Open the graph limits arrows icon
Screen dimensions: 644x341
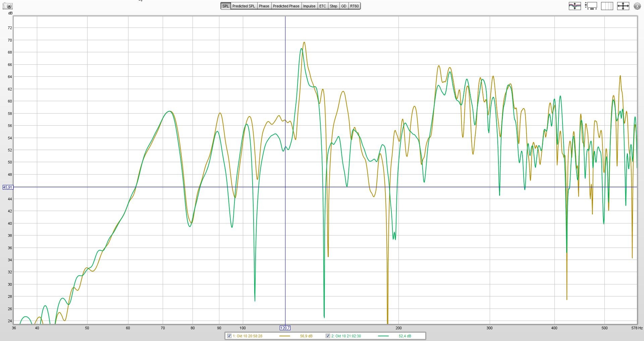[623, 6]
